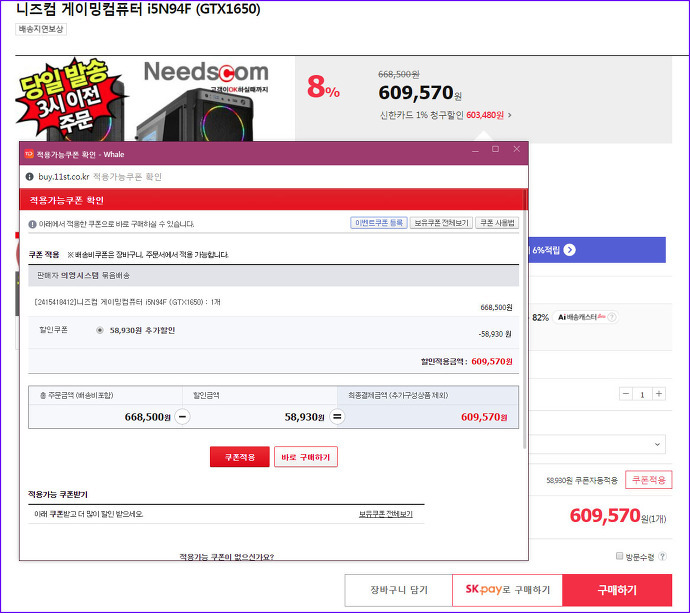Click the 58,930원 쿠폰자동적용 text
The image size is (690, 613).
click(x=582, y=480)
